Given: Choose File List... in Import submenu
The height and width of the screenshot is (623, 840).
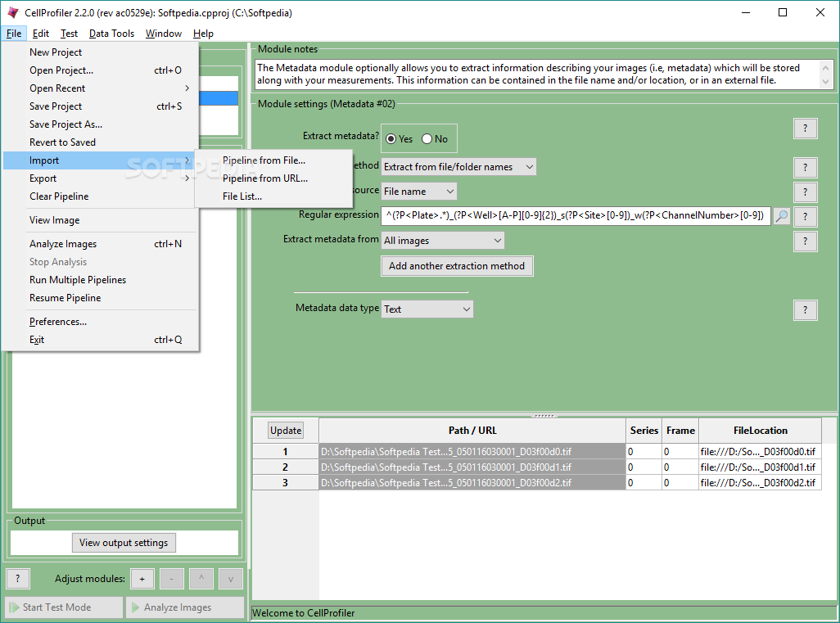Looking at the screenshot, I should [x=273, y=196].
